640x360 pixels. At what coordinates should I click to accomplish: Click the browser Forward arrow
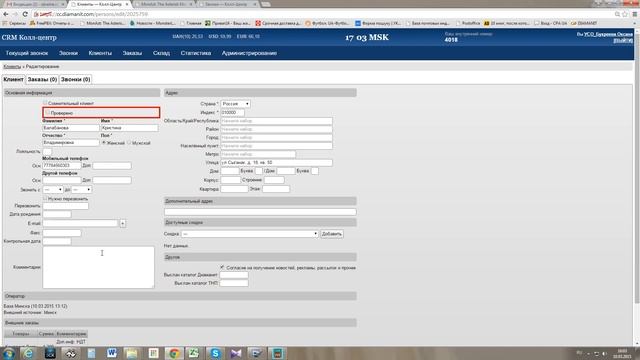15,14
